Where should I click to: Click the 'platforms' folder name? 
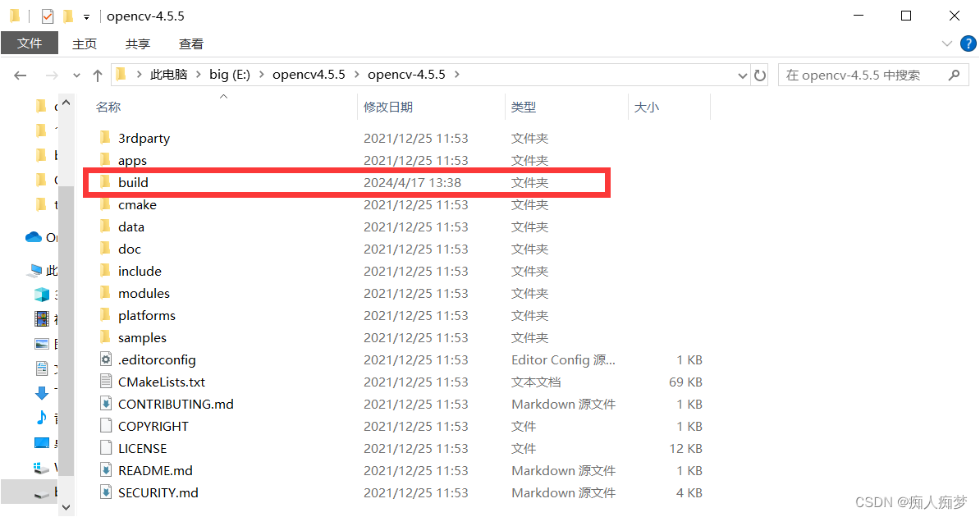click(x=146, y=316)
